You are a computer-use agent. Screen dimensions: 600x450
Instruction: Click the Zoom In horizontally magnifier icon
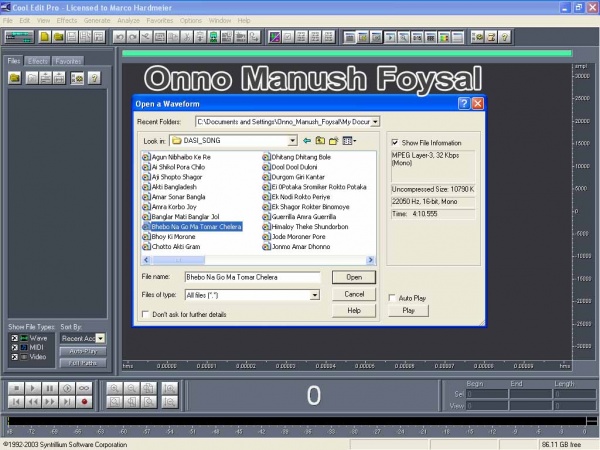tap(114, 388)
